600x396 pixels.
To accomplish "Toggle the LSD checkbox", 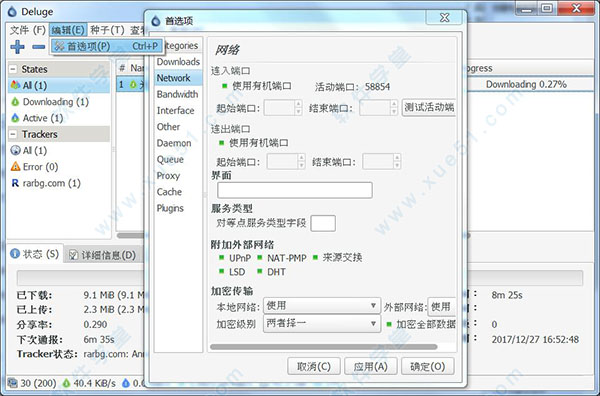I will coord(221,271).
